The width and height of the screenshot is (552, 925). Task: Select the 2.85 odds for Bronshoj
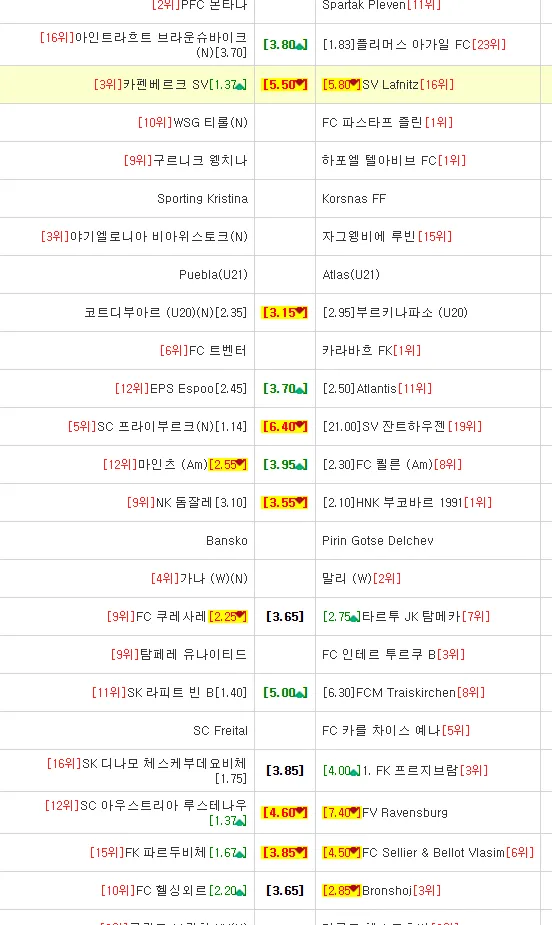tap(341, 890)
